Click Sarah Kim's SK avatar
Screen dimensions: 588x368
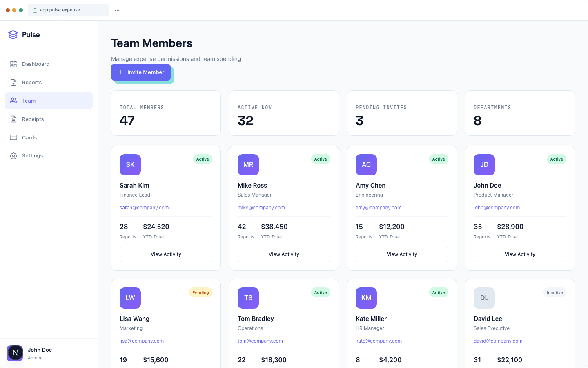pyautogui.click(x=130, y=165)
